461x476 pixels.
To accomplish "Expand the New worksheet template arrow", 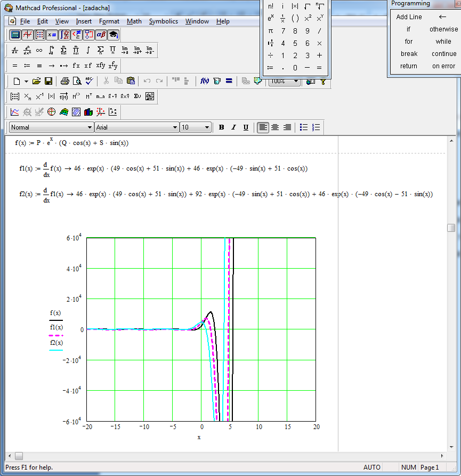I will [x=27, y=82].
